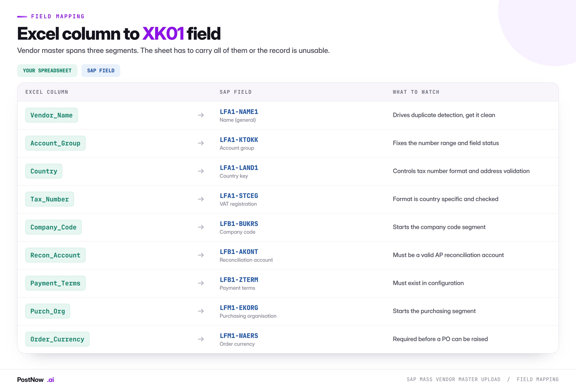Click 'Drives duplicate detection, get it clean'
Image resolution: width=576 pixels, height=392 pixels.
pyautogui.click(x=444, y=115)
